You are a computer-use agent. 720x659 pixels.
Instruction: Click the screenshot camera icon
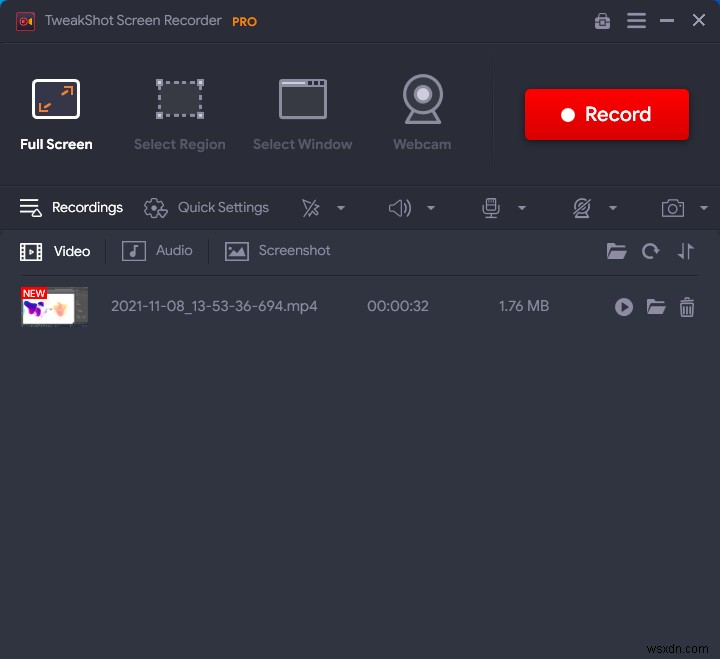click(673, 208)
